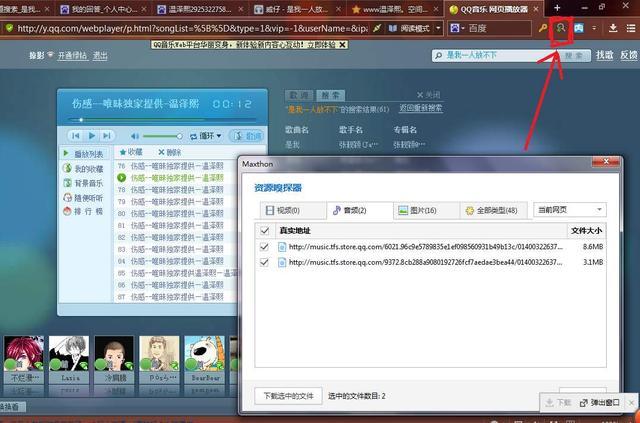Open 背景音乐 in player sidebar
640x423 pixels.
point(84,183)
